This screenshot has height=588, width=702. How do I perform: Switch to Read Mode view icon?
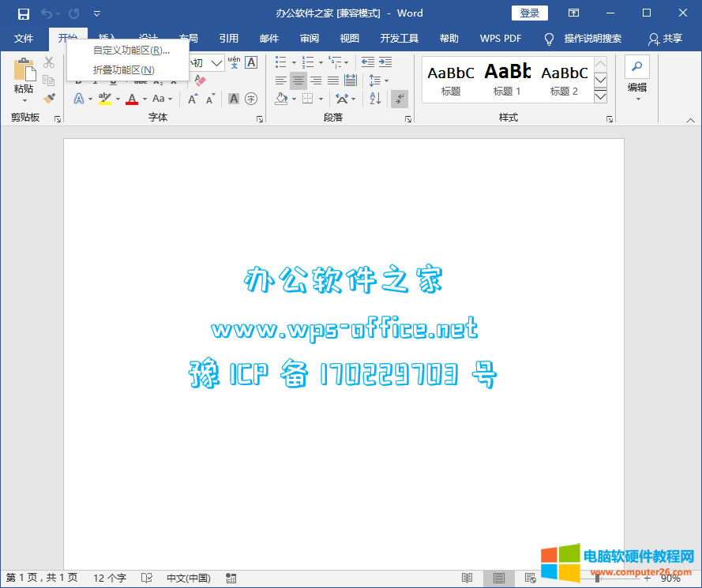pos(467,578)
